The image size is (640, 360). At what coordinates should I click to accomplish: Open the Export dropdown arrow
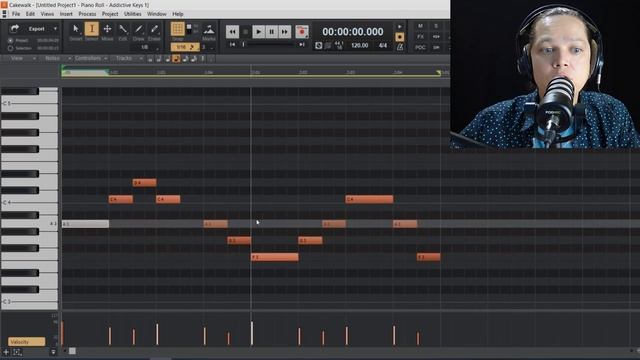(55, 29)
